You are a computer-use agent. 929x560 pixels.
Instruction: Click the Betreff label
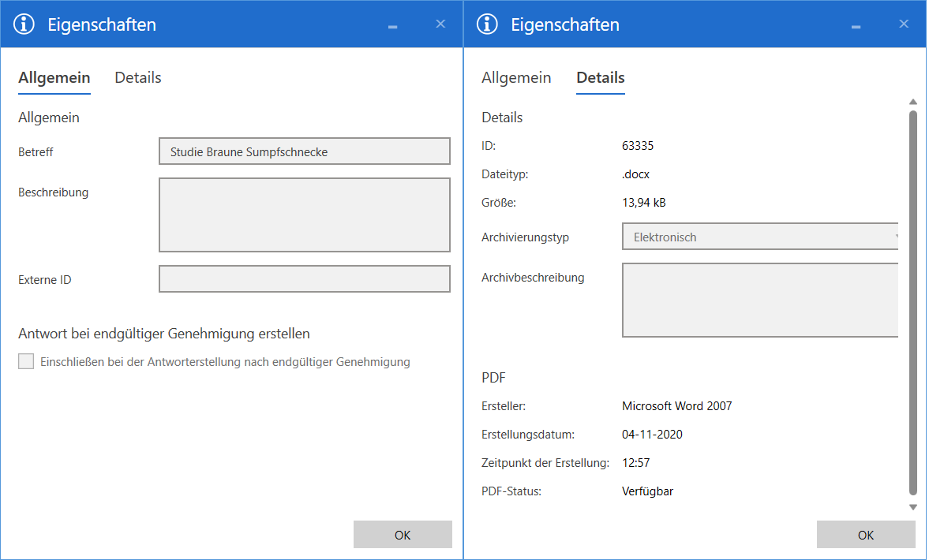coord(36,152)
